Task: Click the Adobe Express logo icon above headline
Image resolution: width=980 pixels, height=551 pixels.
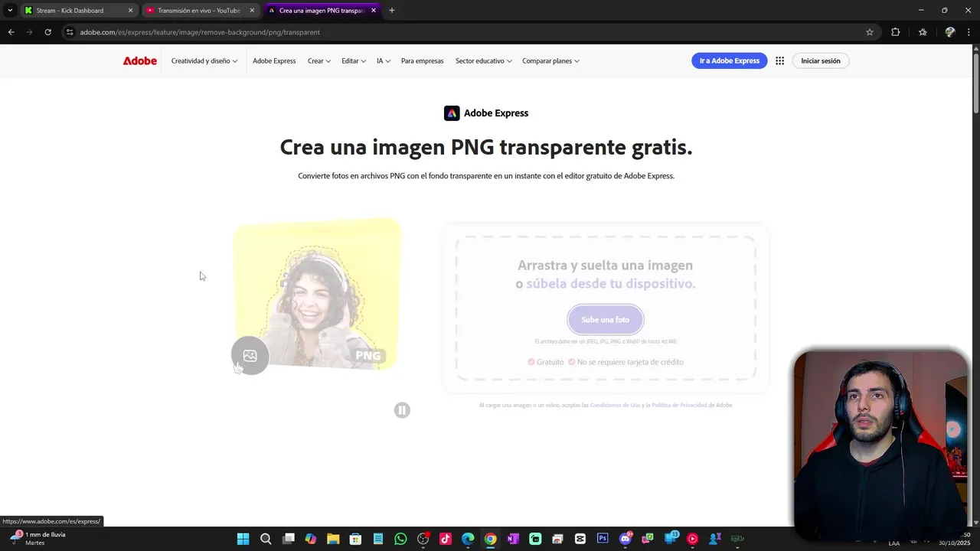Action: point(452,113)
